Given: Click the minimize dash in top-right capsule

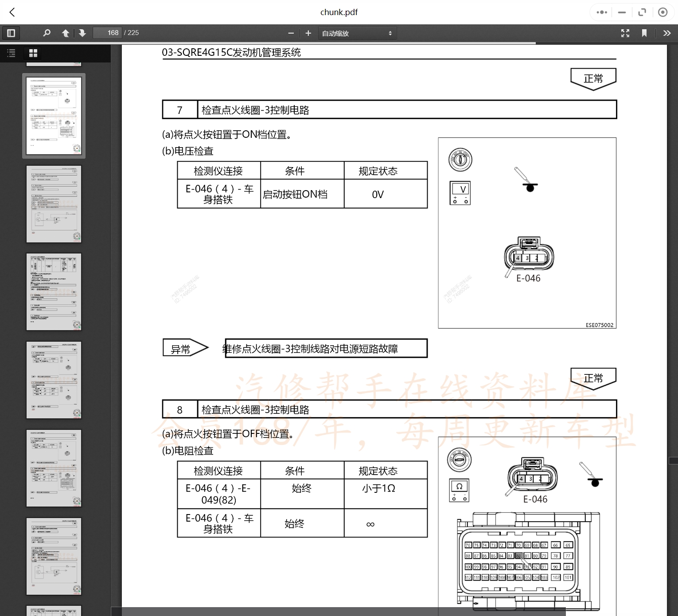Looking at the screenshot, I should (622, 12).
